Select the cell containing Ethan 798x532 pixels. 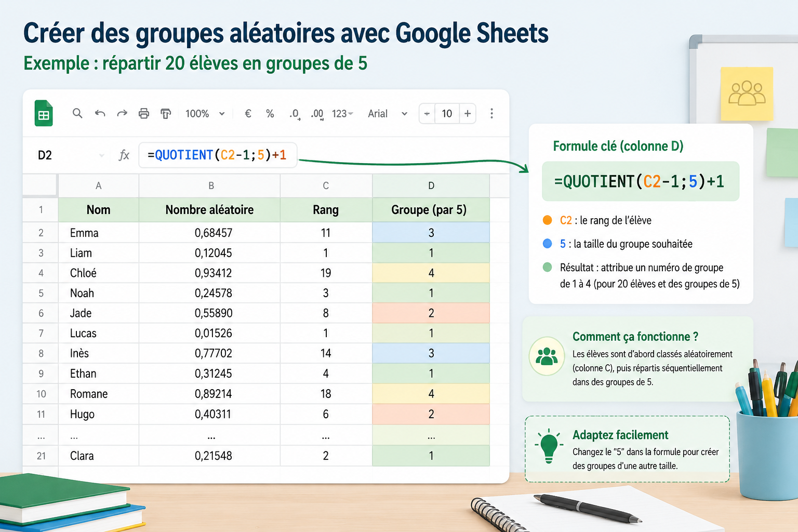tap(98, 374)
